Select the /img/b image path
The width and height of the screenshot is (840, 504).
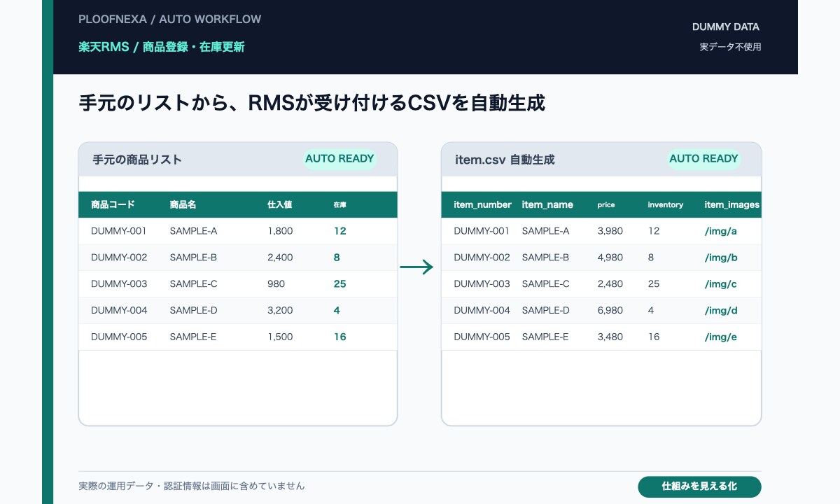(721, 258)
